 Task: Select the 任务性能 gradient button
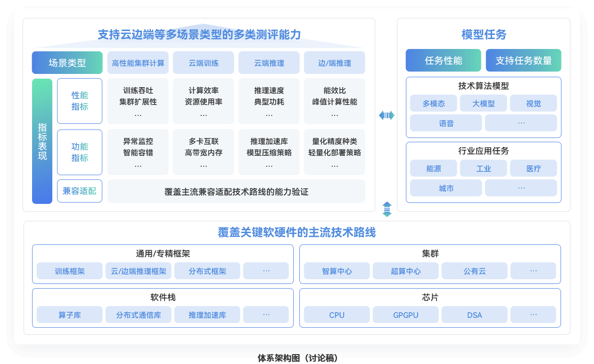[x=443, y=60]
